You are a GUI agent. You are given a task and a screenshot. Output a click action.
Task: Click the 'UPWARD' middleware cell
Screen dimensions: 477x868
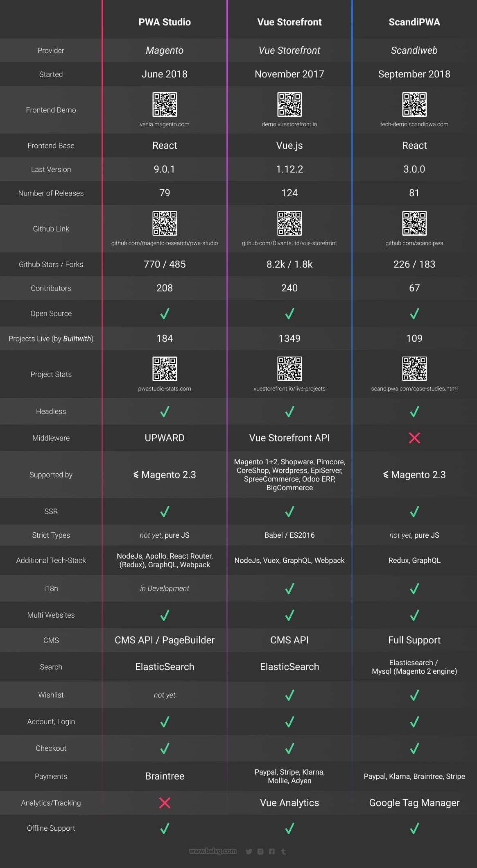click(165, 438)
